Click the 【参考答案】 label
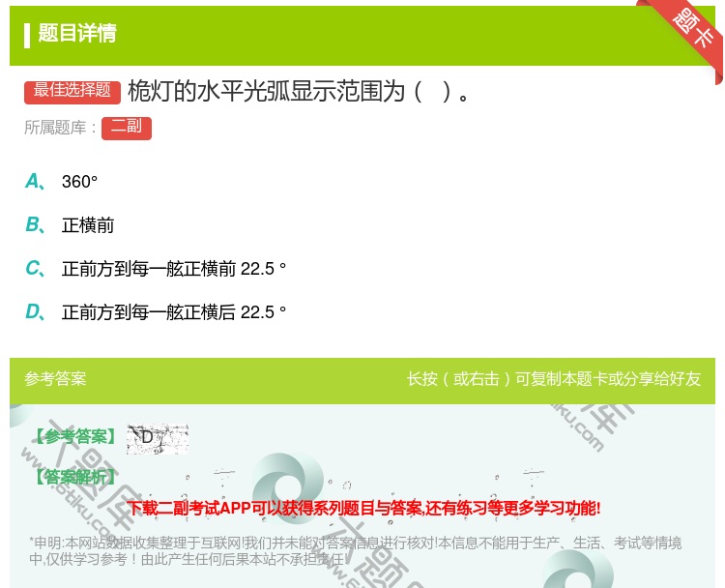 [x=75, y=437]
